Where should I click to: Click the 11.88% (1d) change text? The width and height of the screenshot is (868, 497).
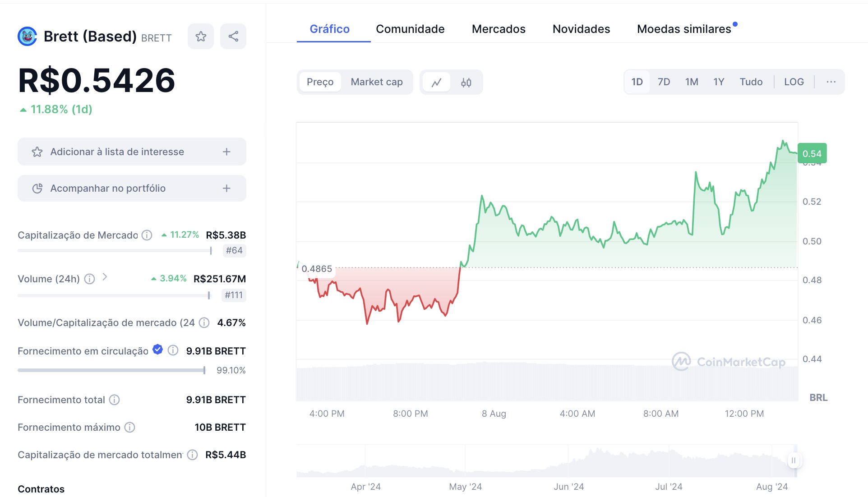61,109
